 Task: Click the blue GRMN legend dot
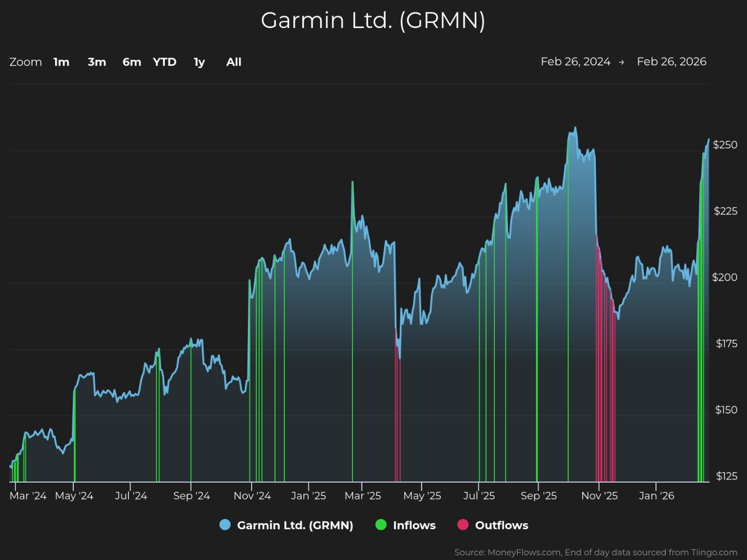pos(225,525)
